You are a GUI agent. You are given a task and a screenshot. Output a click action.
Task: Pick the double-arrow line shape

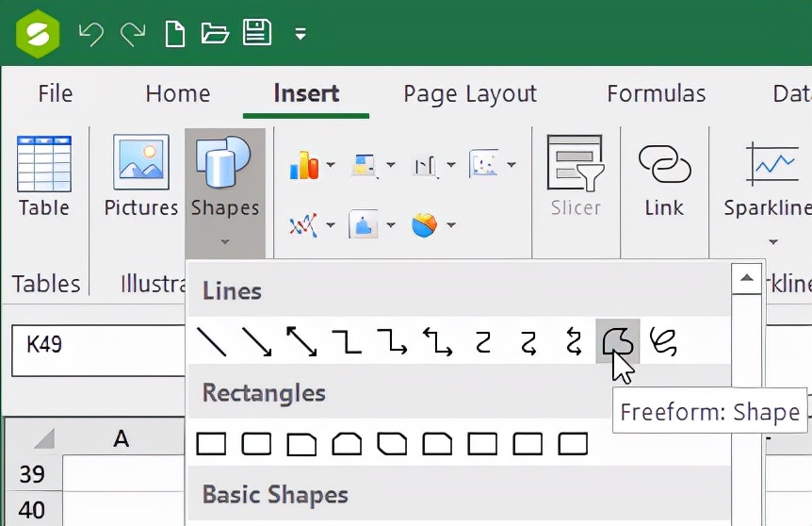point(301,342)
